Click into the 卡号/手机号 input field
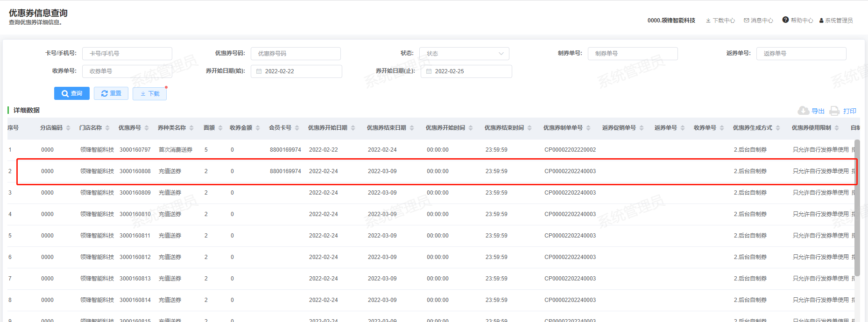This screenshot has height=322, width=868. [x=127, y=54]
